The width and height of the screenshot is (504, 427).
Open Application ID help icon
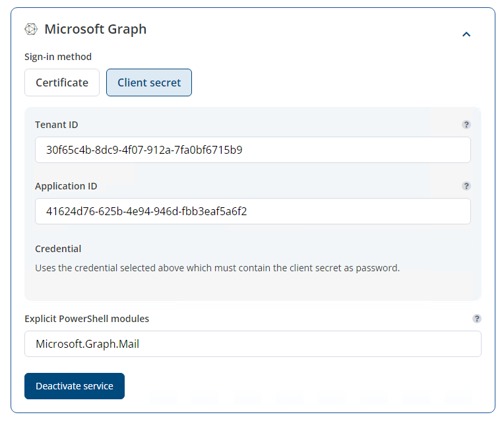click(x=466, y=186)
